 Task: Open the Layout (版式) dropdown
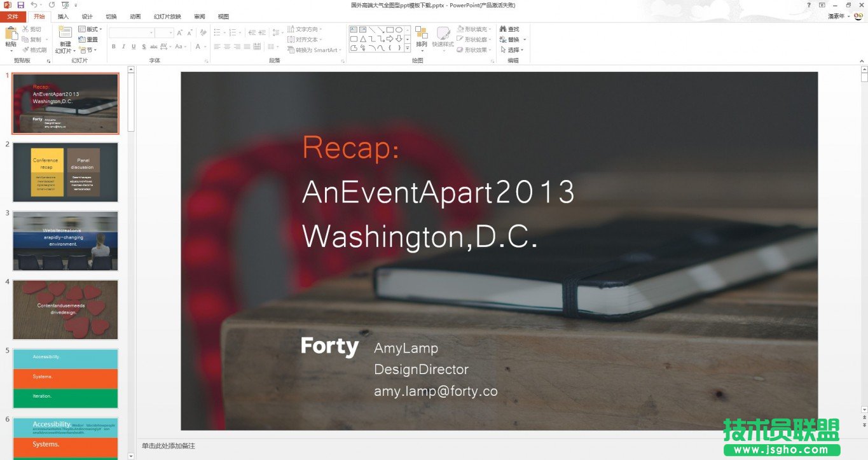pyautogui.click(x=90, y=29)
